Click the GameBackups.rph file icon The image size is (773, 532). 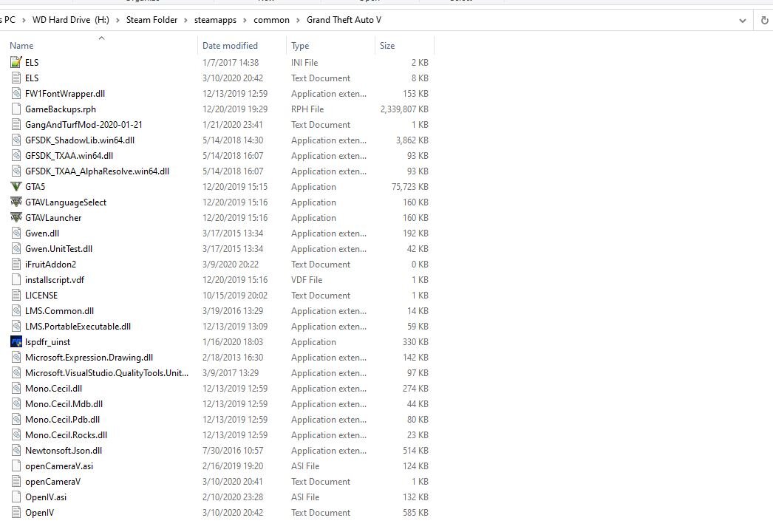(16, 109)
